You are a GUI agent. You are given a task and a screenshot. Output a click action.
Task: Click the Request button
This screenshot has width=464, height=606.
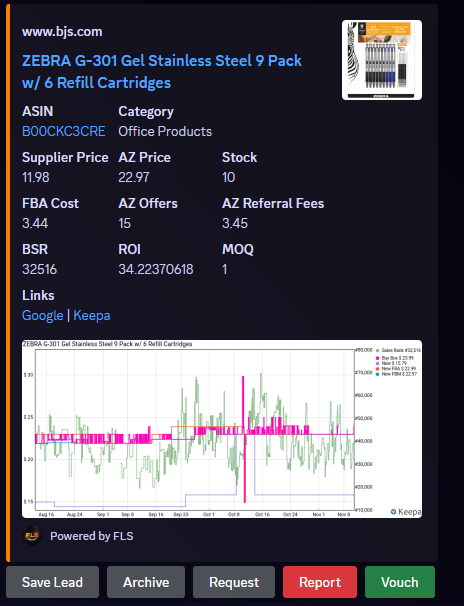pos(234,582)
